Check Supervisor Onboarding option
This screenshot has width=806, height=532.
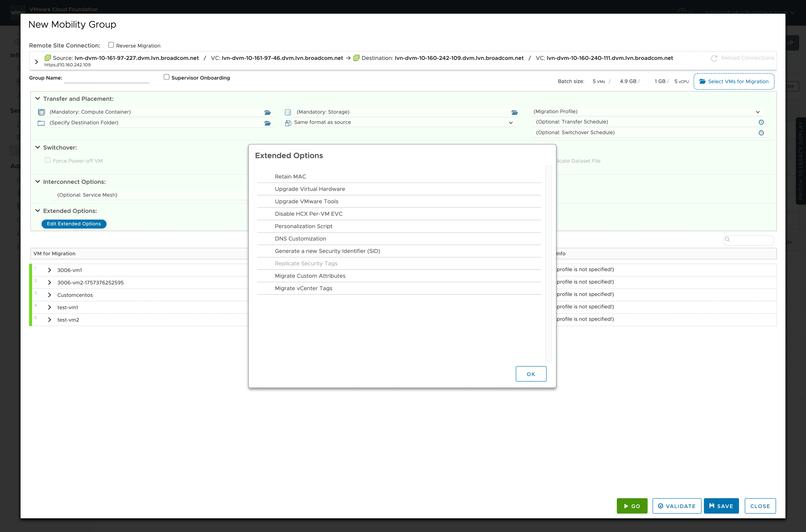point(167,77)
